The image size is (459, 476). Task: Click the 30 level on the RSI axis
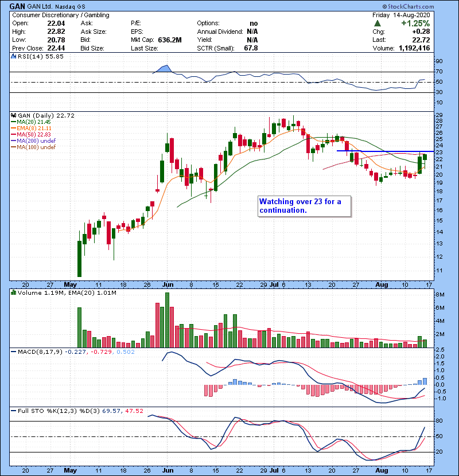pos(439,92)
